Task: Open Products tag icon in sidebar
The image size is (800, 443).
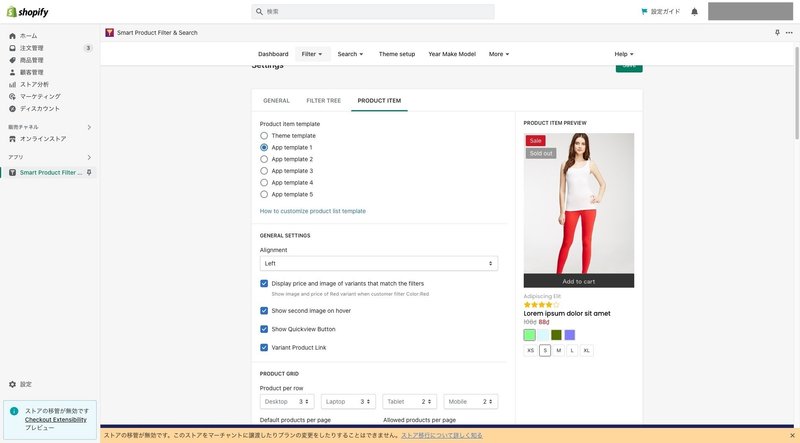Action: (13, 60)
